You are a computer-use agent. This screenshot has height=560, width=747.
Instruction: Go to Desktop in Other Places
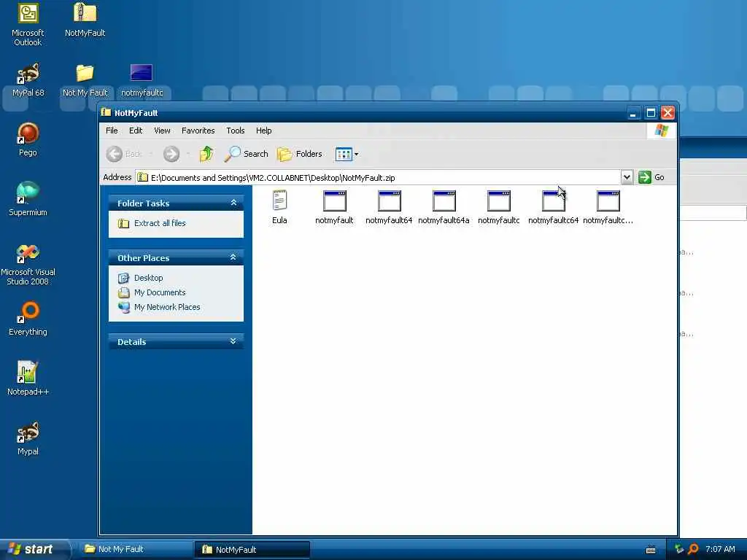149,278
